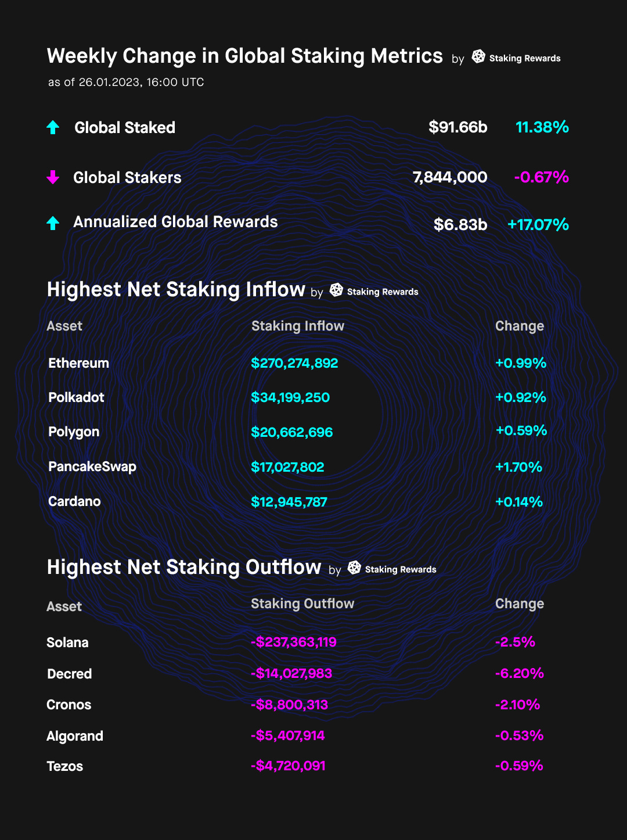This screenshot has width=627, height=840.
Task: Click the Cardano asset name
Action: [74, 501]
